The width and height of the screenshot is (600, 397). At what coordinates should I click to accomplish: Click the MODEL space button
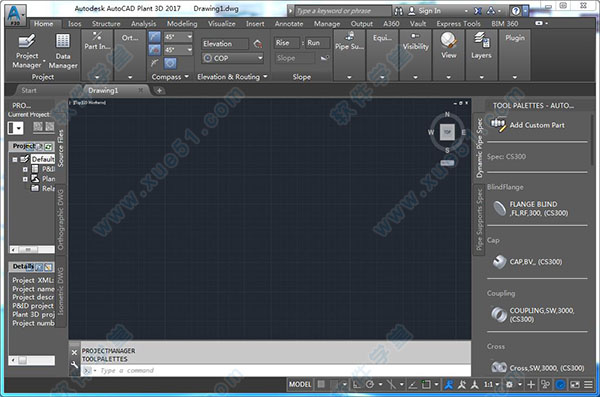click(300, 384)
